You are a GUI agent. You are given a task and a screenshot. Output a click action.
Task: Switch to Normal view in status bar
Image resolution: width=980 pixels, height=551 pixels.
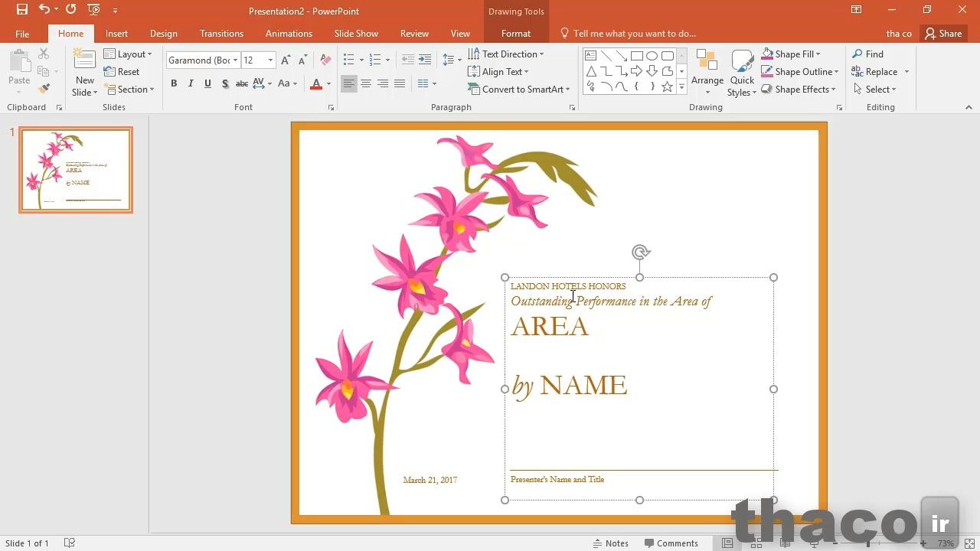pyautogui.click(x=727, y=543)
